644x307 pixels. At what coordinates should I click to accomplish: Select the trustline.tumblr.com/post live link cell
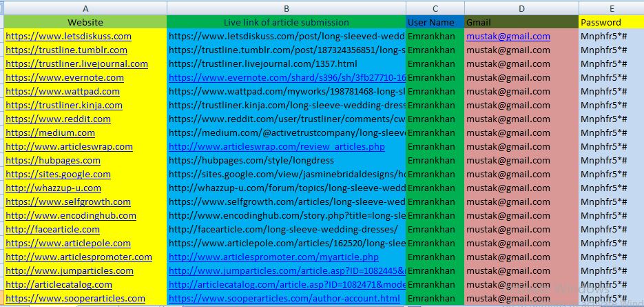(287, 50)
